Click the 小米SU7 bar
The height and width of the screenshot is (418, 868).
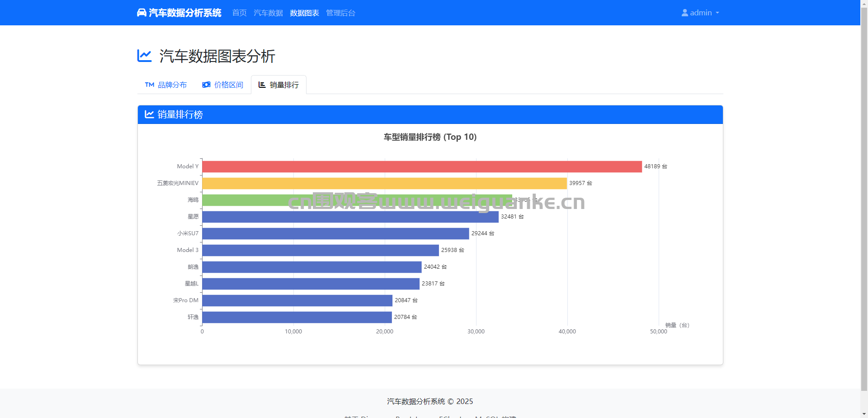click(x=335, y=233)
